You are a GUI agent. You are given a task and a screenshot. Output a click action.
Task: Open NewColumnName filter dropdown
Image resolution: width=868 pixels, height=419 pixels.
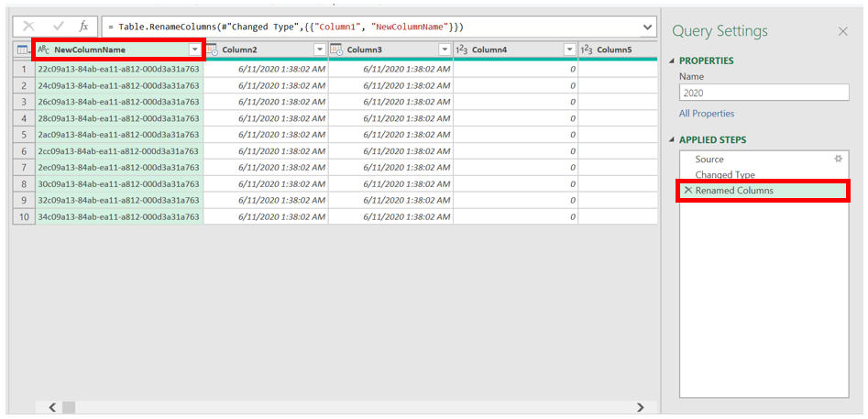tap(195, 50)
